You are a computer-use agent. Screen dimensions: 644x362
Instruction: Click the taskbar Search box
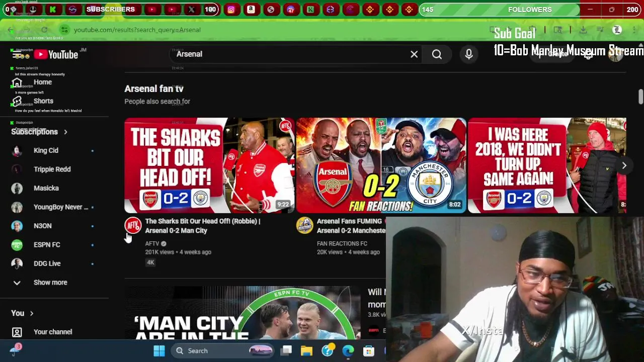[223, 351]
